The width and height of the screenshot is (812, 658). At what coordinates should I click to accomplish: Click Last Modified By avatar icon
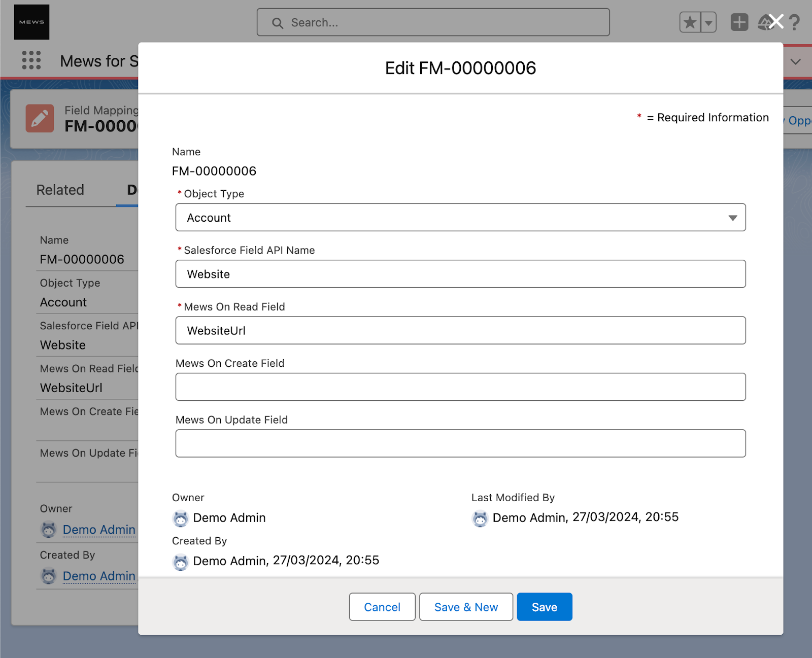coord(480,518)
